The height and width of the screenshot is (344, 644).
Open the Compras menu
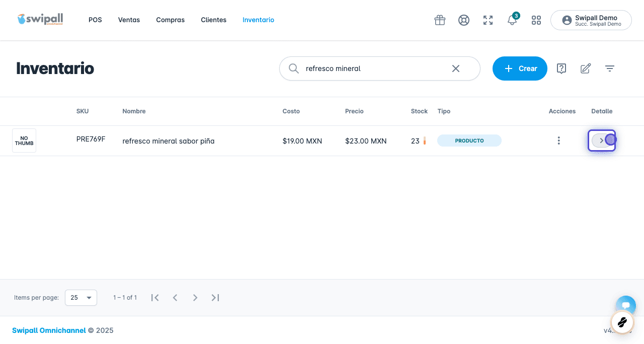pos(171,20)
